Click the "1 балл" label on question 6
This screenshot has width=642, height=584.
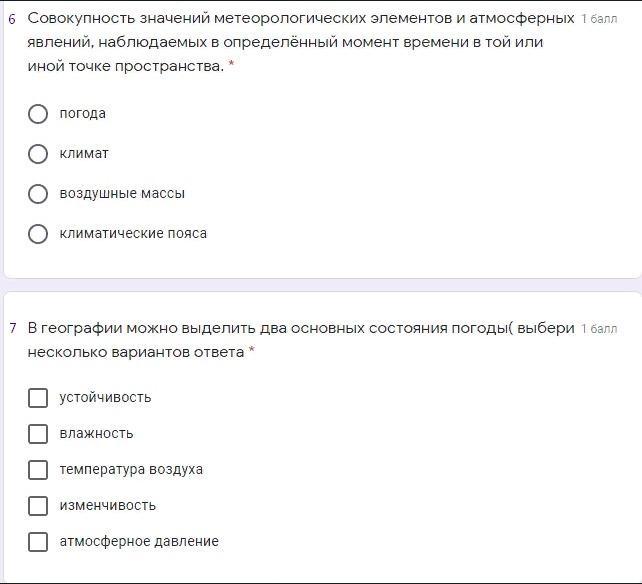coord(599,19)
